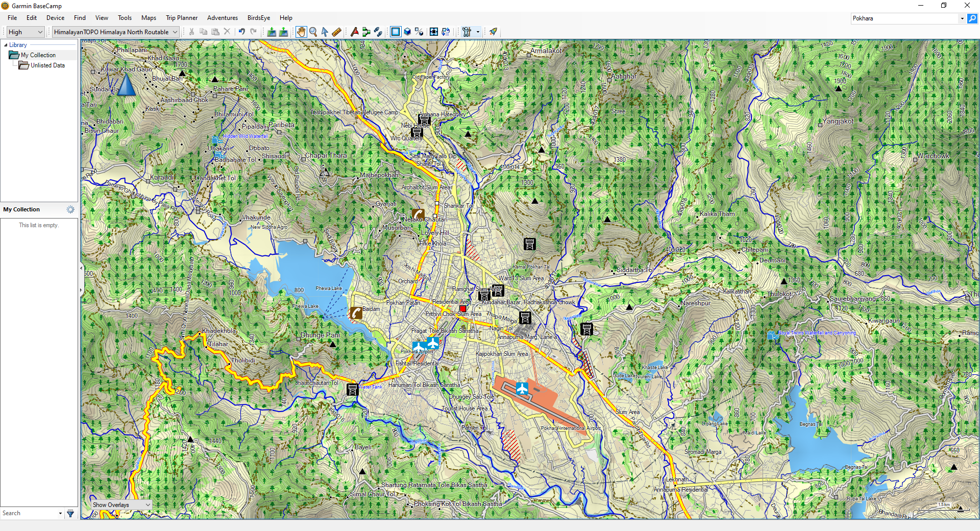
Task: Select the Hand pan tool
Action: click(301, 32)
